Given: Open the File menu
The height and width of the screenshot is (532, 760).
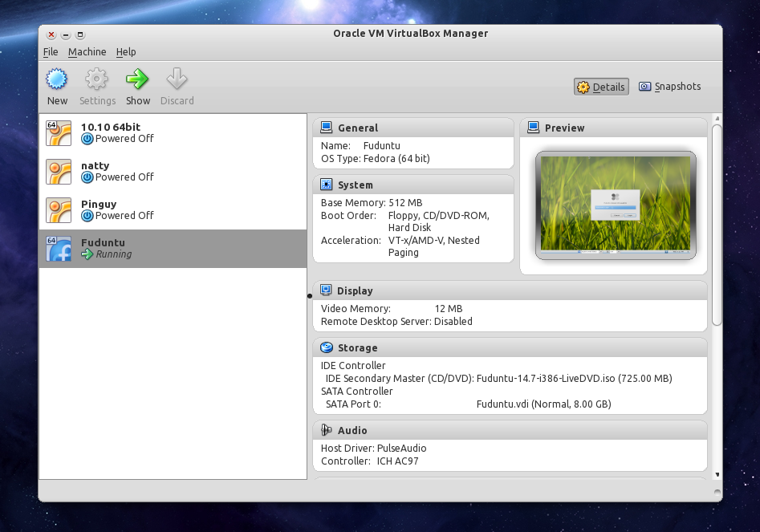Looking at the screenshot, I should click(51, 52).
